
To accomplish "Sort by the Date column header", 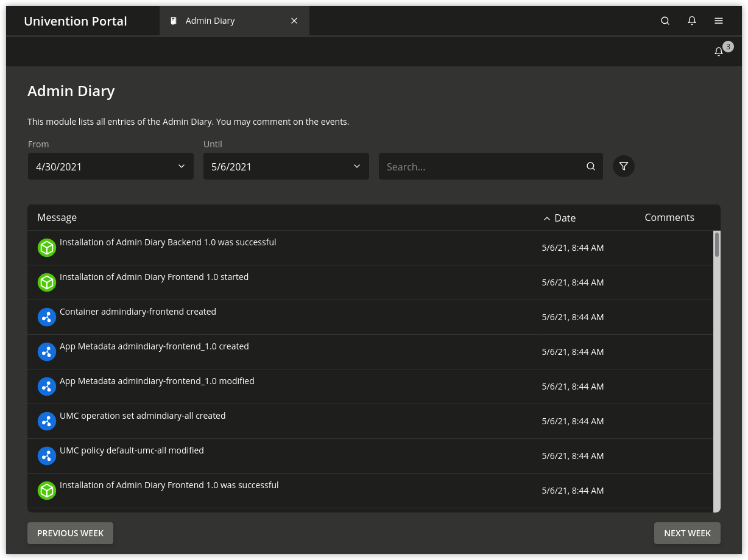I will (x=565, y=218).
